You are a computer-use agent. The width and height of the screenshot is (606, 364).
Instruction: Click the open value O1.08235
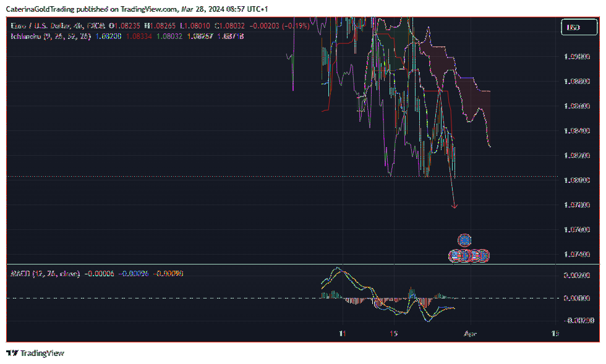[x=124, y=26]
